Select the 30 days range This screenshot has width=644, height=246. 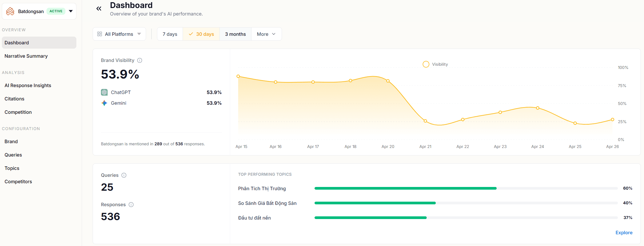201,34
